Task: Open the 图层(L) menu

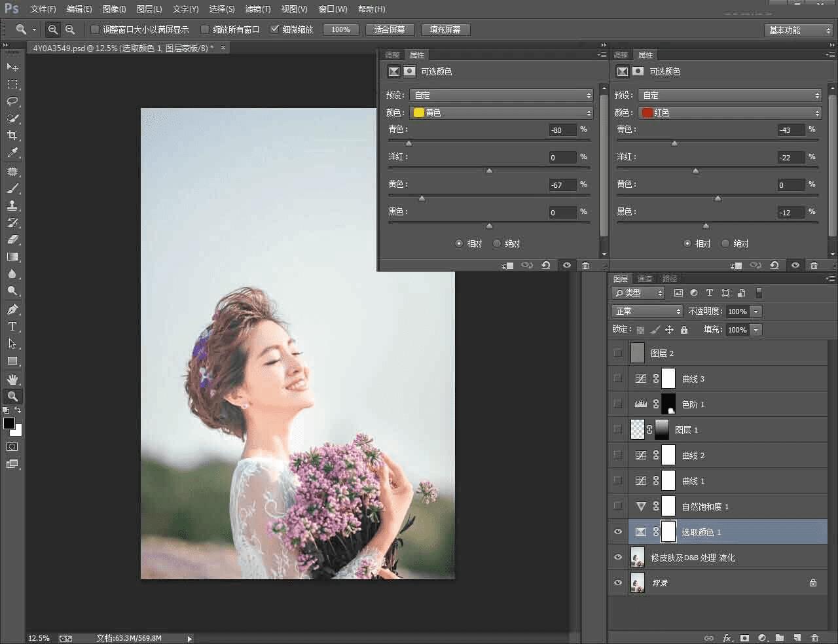Action: click(x=149, y=9)
